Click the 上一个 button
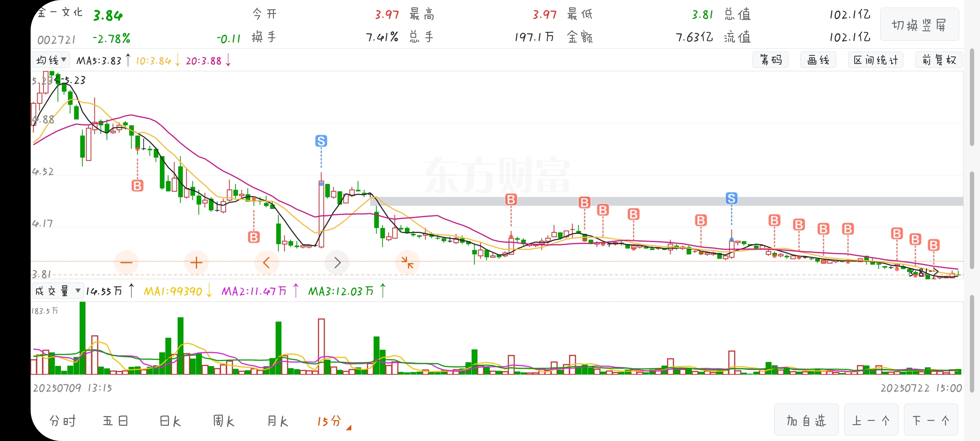Screen dimensions: 980x441 [871, 420]
